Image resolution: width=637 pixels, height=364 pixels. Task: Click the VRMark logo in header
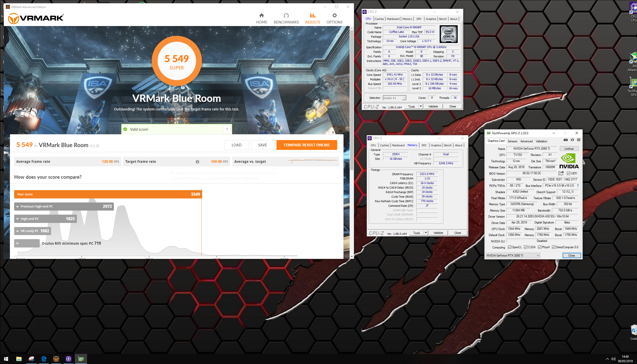click(x=36, y=18)
